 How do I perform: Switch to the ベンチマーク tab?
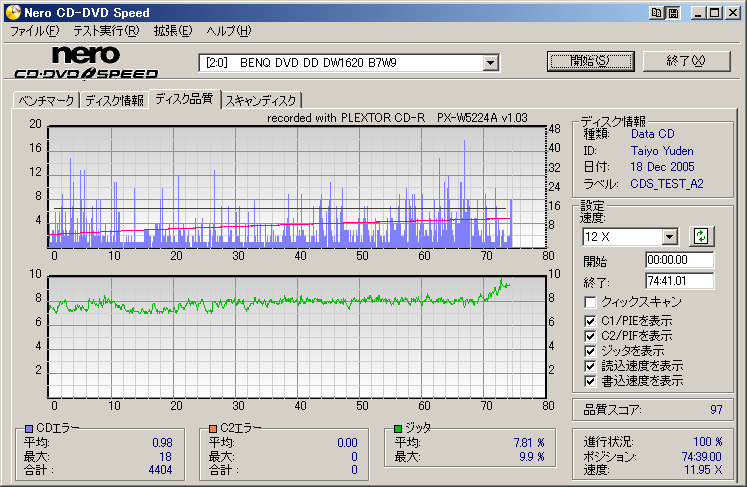coord(45,100)
